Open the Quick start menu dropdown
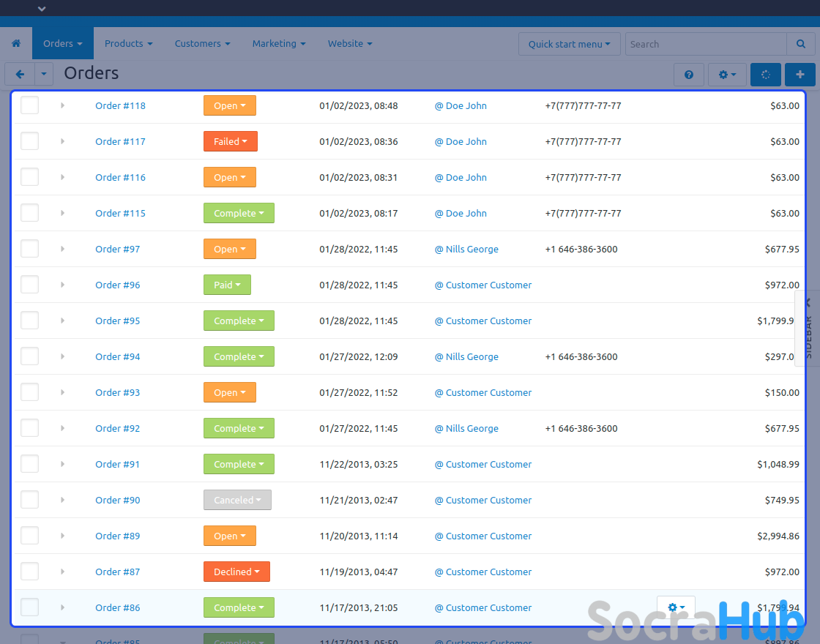Screen dimensions: 820x644 pyautogui.click(x=569, y=44)
